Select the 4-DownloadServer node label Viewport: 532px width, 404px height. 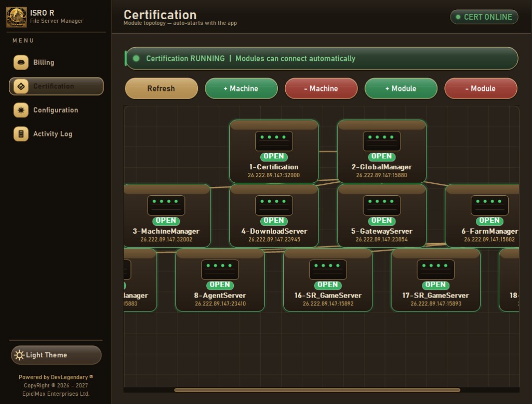(x=274, y=232)
